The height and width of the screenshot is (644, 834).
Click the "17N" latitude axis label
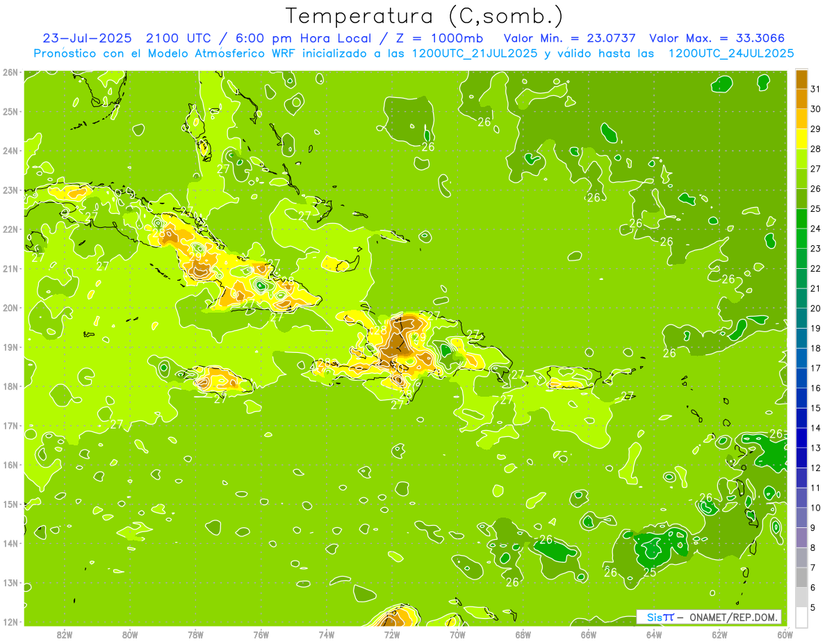click(x=10, y=426)
